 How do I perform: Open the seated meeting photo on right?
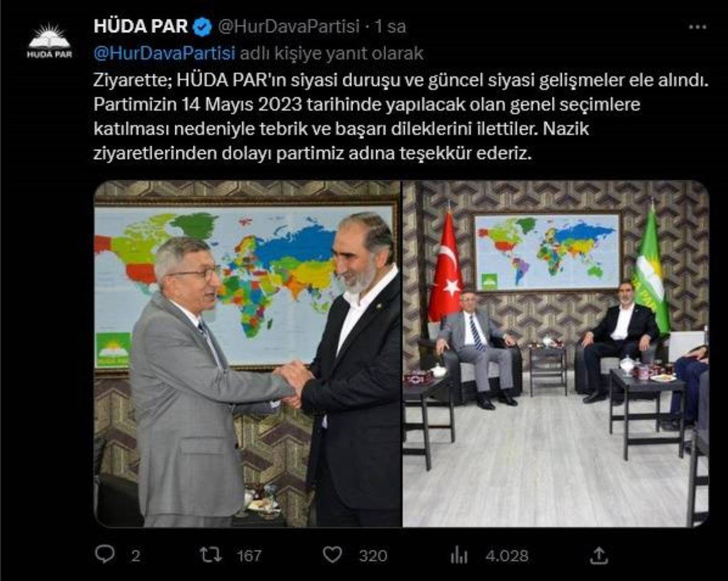[556, 353]
